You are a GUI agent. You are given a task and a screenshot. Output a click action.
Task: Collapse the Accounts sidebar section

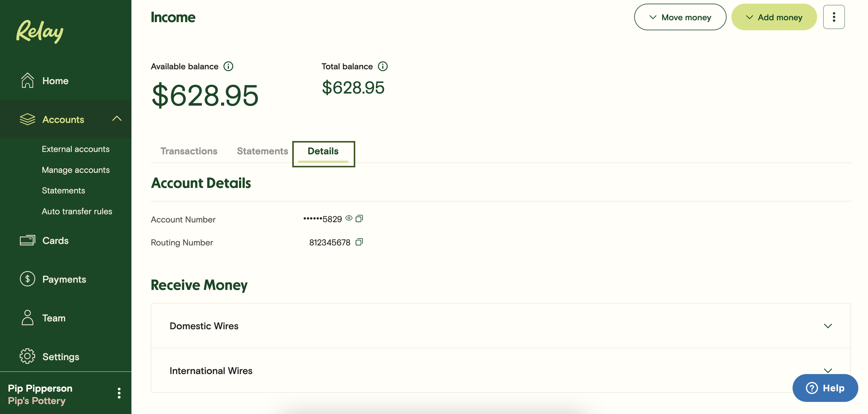coord(117,119)
